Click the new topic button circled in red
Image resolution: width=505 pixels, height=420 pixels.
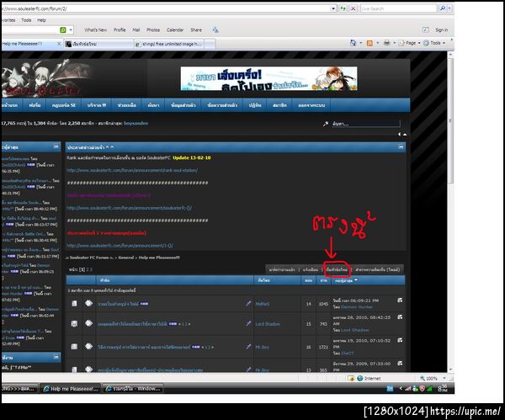point(337,269)
